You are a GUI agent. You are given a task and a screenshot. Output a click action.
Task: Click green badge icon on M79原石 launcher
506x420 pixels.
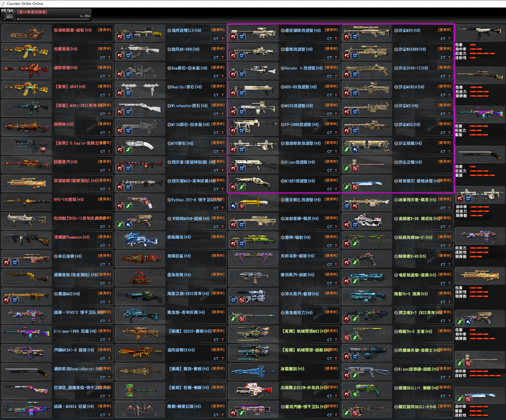128,150
